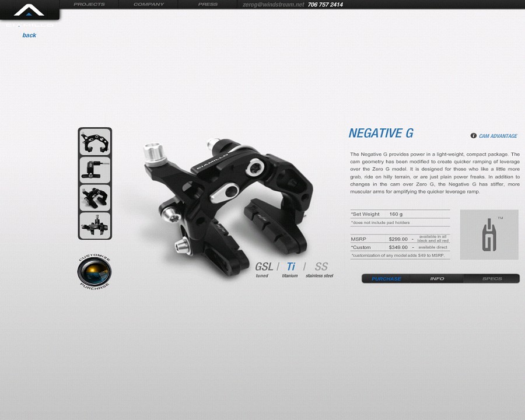Switch to the SS stainless steel option

pyautogui.click(x=320, y=268)
